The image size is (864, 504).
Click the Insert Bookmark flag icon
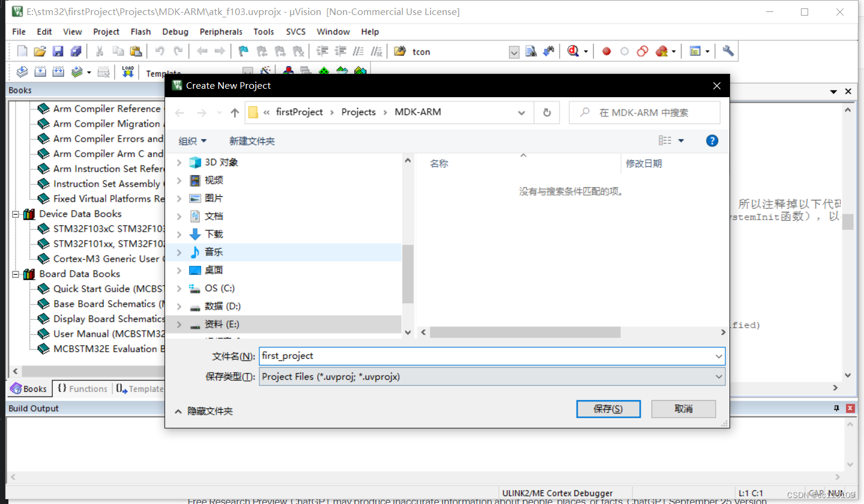coord(243,52)
